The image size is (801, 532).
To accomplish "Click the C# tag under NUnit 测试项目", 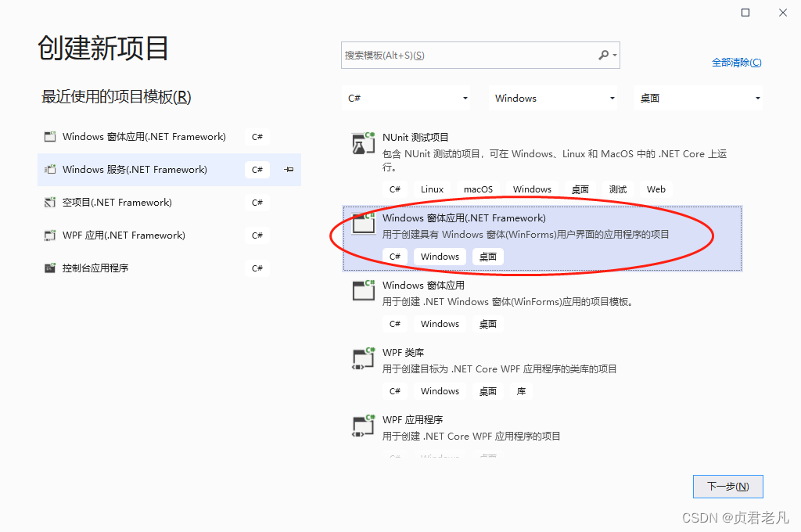I will pos(395,189).
